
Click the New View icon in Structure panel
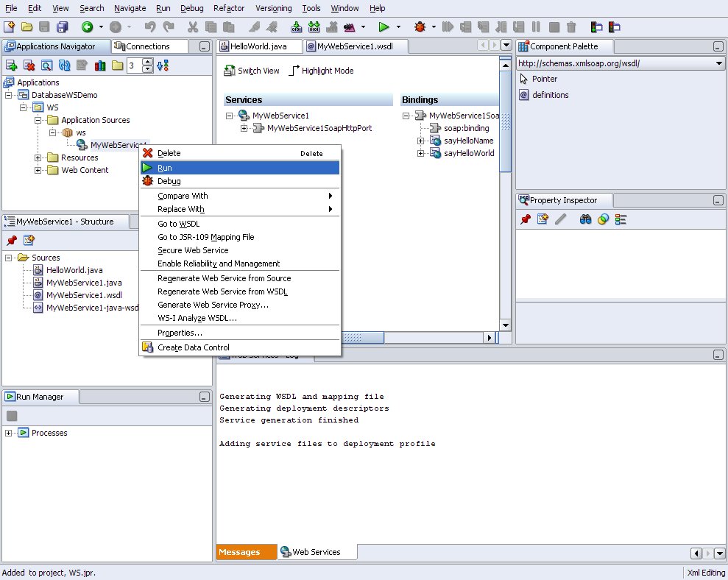29,240
